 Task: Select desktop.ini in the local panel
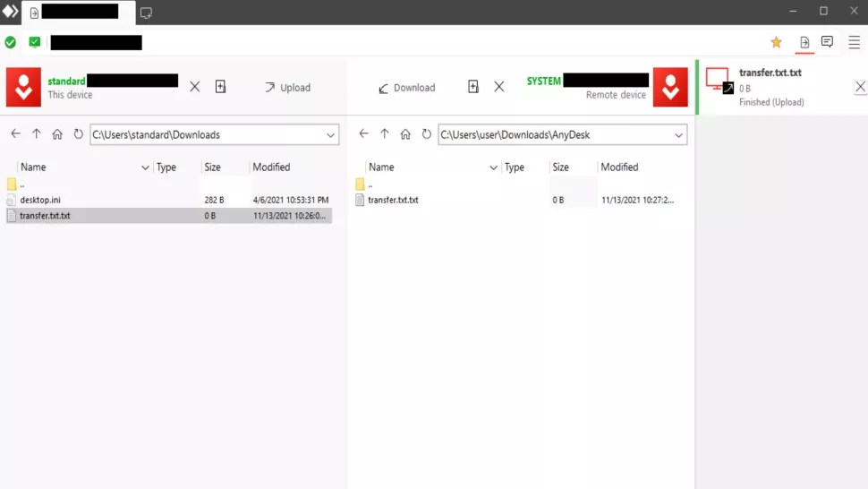point(169,200)
